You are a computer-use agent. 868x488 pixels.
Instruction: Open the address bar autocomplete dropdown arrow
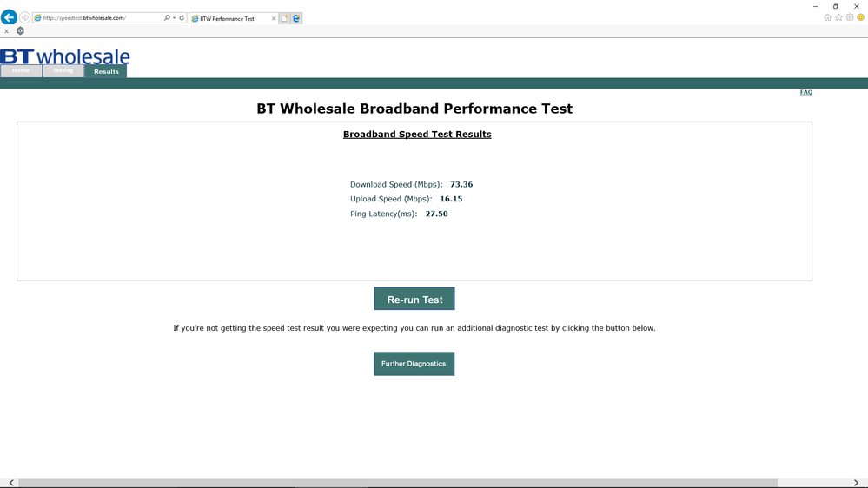pos(175,17)
